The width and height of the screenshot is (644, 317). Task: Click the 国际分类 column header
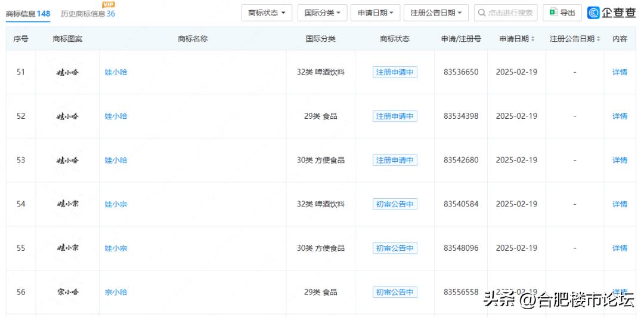pos(321,39)
